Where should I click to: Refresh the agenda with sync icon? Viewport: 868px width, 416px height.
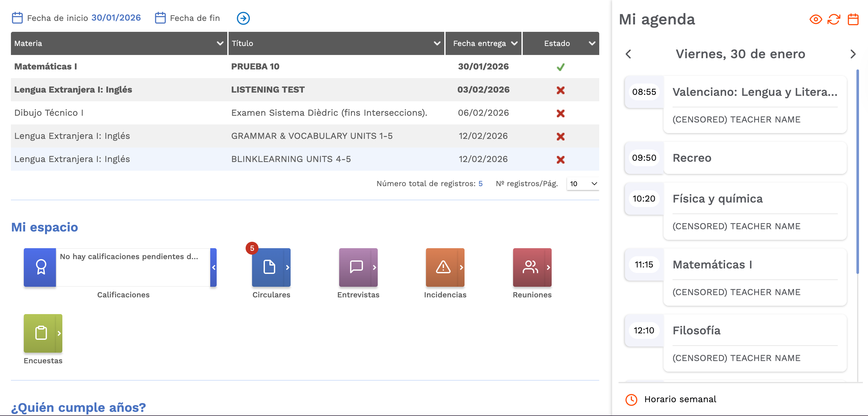click(834, 19)
